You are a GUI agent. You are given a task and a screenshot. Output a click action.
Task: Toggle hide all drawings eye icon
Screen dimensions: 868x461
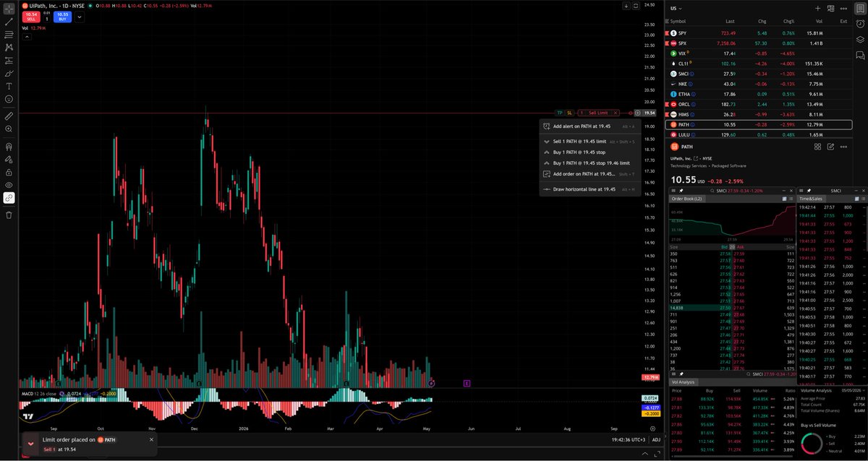tap(9, 185)
